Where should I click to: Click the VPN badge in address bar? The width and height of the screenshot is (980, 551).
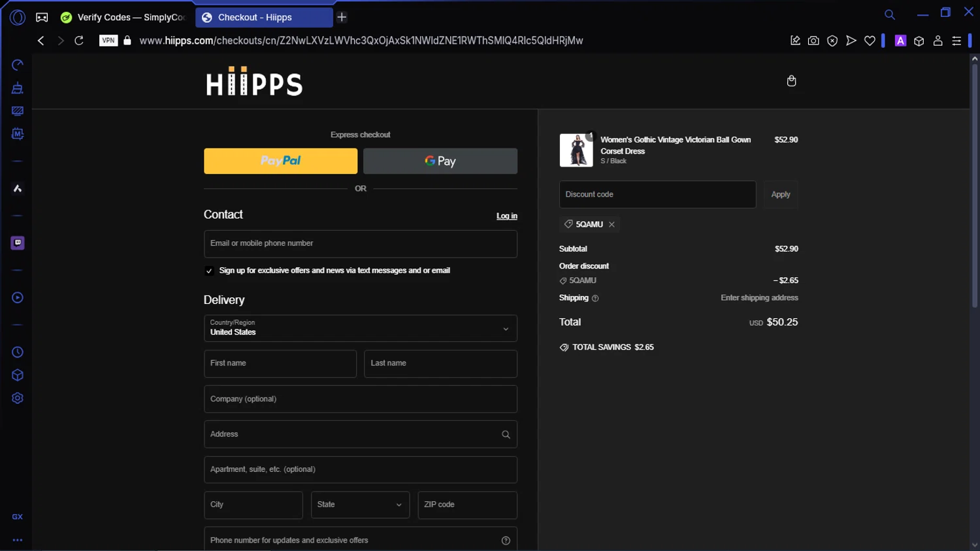pos(108,41)
